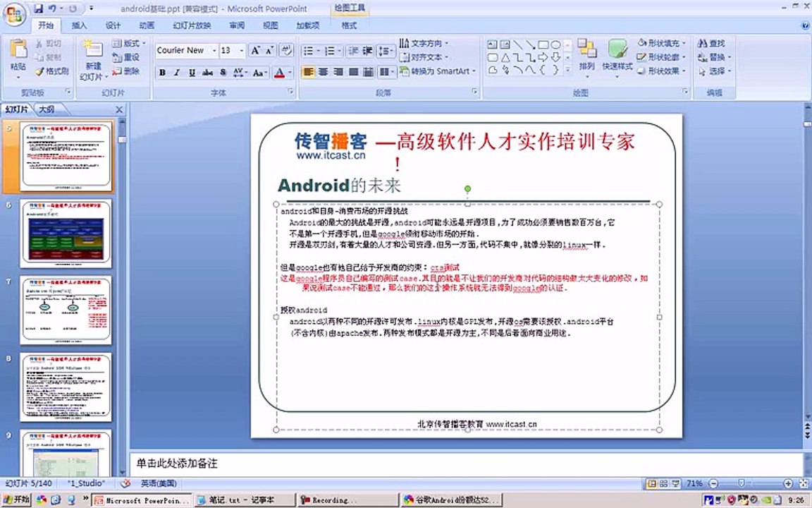Select slide 7 thumbnail
The height and width of the screenshot is (508, 812).
pos(66,310)
